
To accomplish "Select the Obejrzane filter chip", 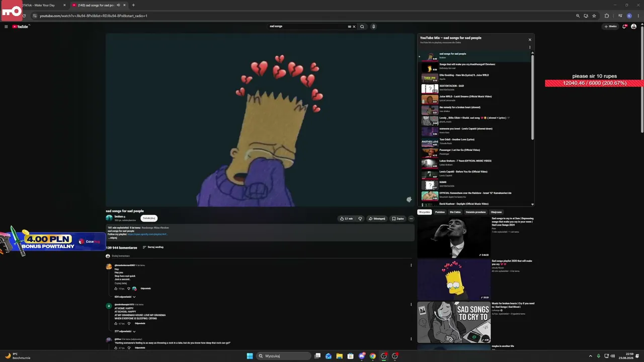I will coord(496,212).
